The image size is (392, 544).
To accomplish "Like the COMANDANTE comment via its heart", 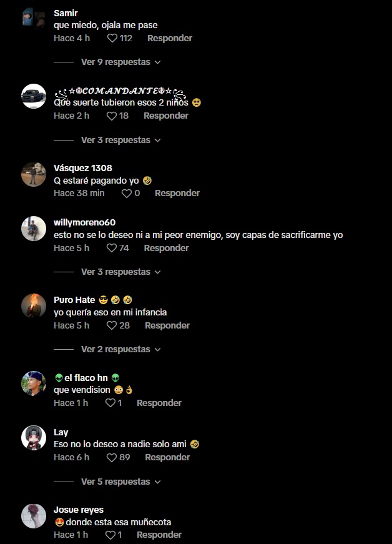I will pos(112,116).
